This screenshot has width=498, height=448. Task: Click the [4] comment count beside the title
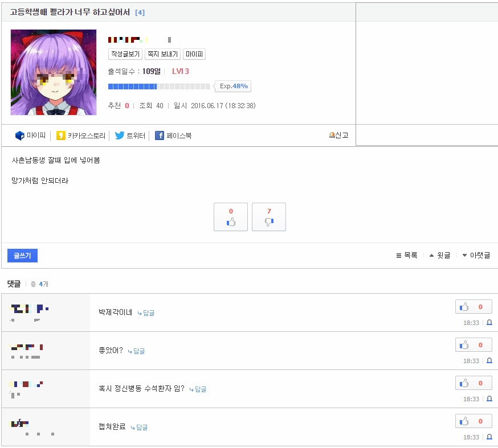coord(140,13)
